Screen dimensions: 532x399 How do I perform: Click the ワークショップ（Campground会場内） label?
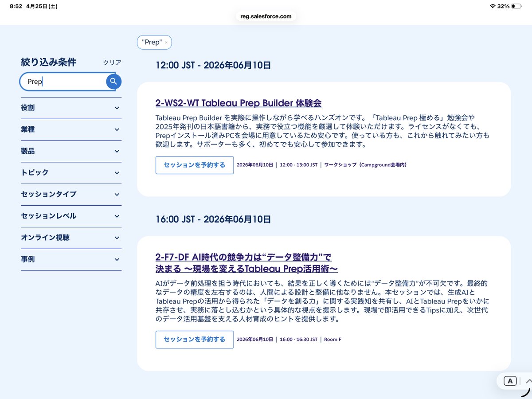click(365, 165)
